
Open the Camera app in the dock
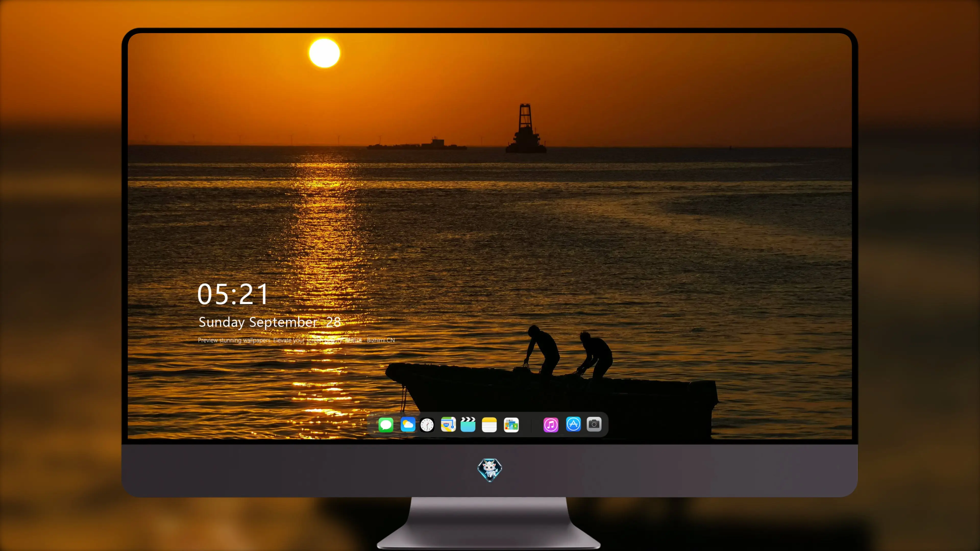[x=594, y=424]
